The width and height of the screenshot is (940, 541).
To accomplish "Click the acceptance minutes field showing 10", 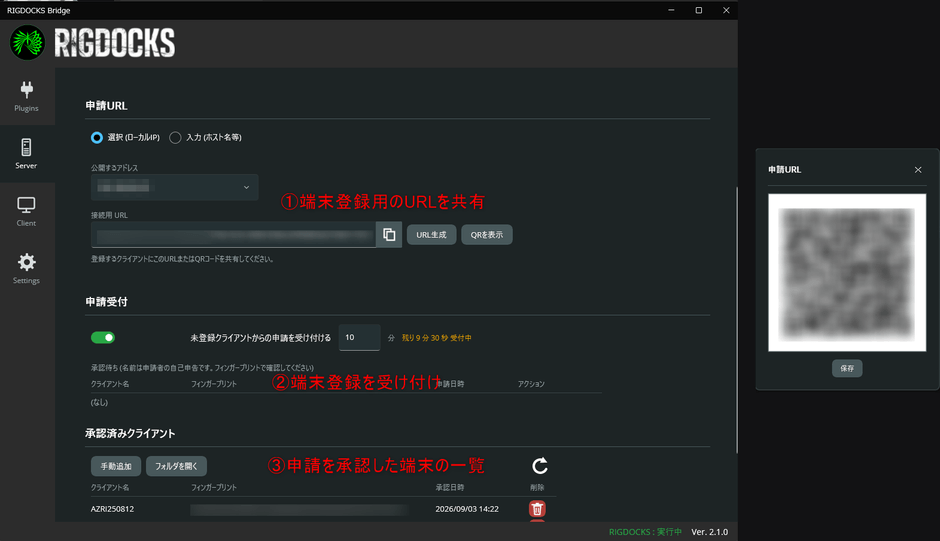I will point(360,338).
